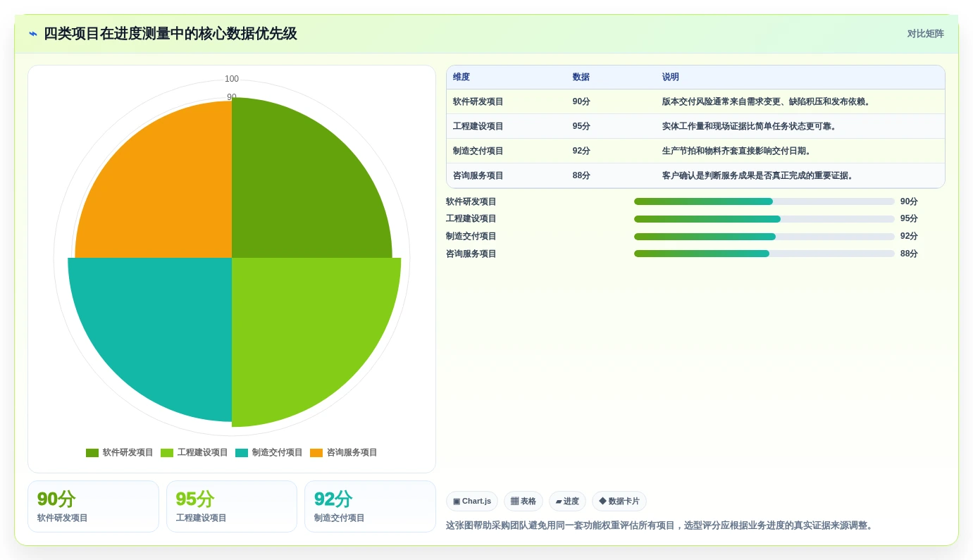Viewport: 973px width, 560px height.
Task: Click the 工程建设项目 progress bar
Action: pos(764,219)
